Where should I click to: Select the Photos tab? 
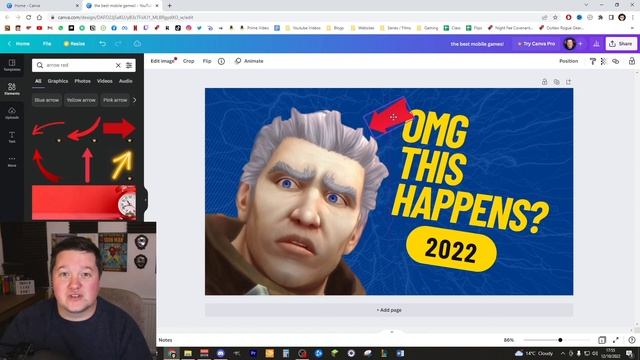(82, 81)
